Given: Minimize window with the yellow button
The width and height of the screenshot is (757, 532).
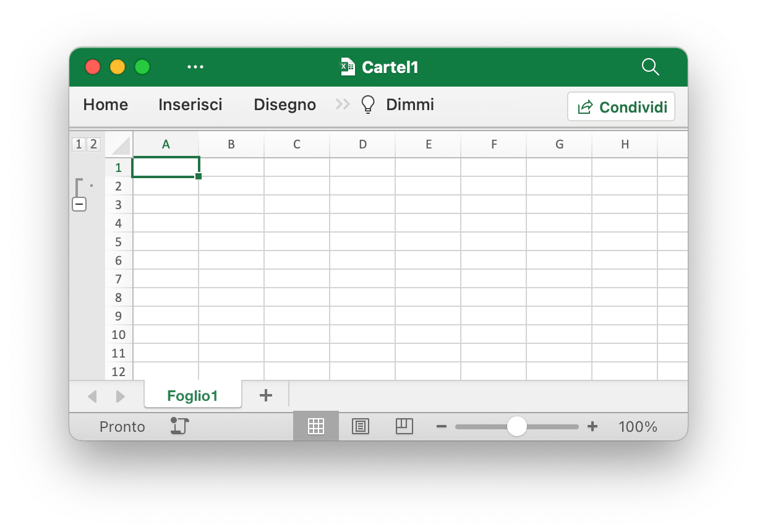Looking at the screenshot, I should coord(118,67).
